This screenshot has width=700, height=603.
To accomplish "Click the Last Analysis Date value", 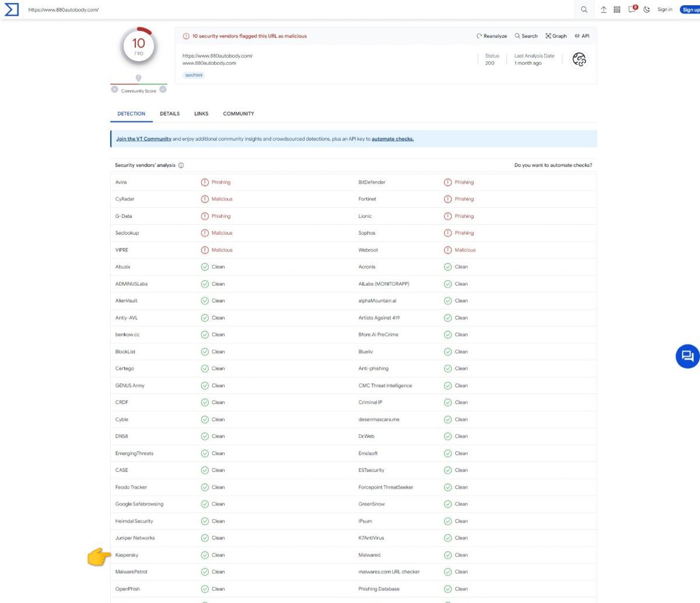I will [528, 63].
